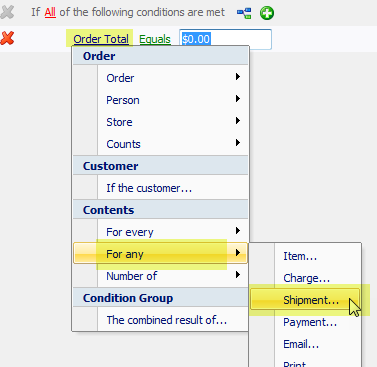Open the 'For any' submenu
Image resolution: width=377 pixels, height=367 pixels.
(160, 253)
